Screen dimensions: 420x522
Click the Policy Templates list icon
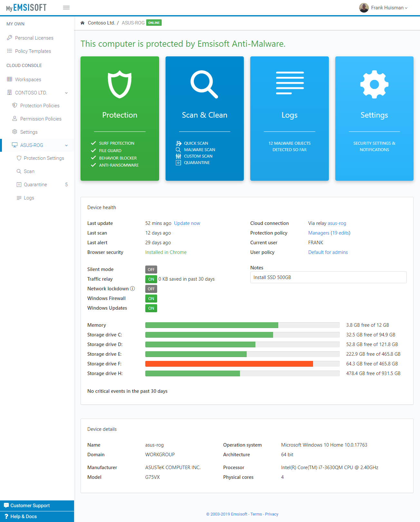coord(10,51)
